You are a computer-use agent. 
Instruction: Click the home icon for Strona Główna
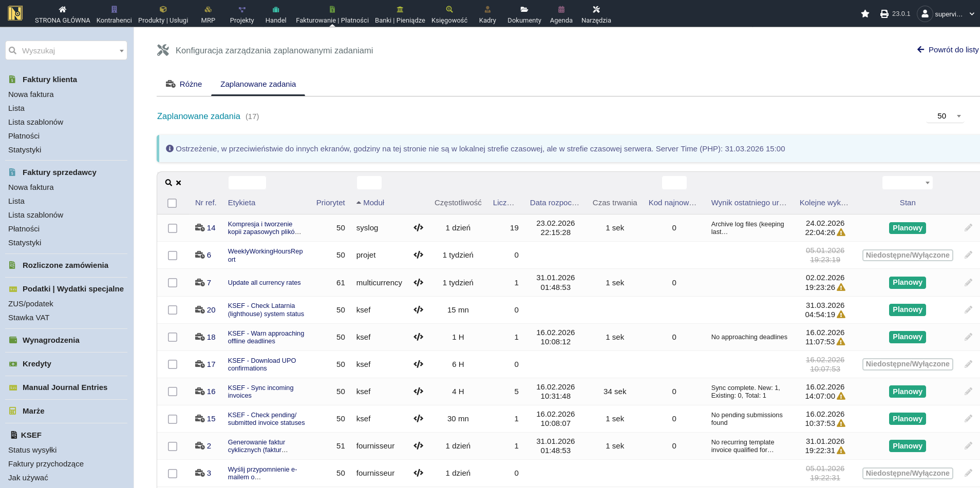coord(62,9)
